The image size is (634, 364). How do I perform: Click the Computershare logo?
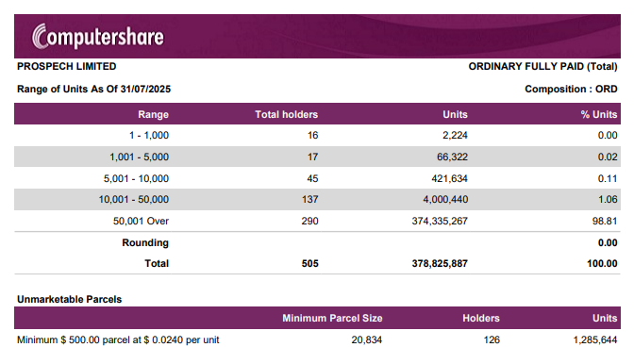pos(98,37)
